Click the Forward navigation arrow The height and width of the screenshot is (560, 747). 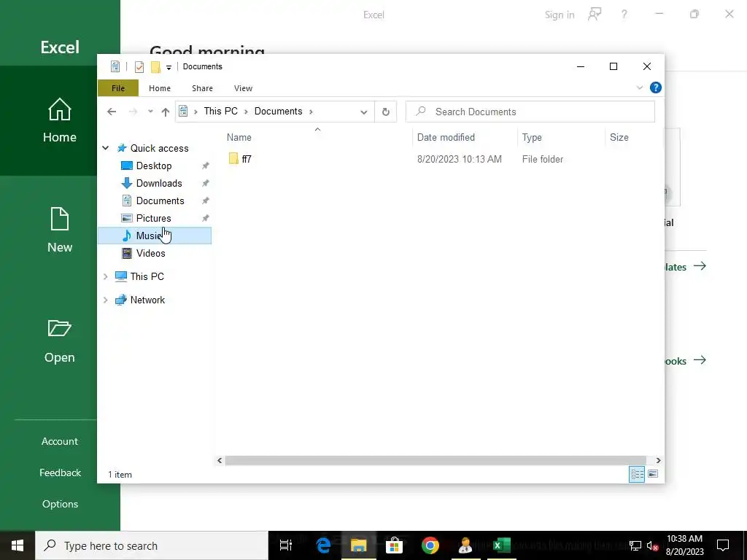coord(133,112)
